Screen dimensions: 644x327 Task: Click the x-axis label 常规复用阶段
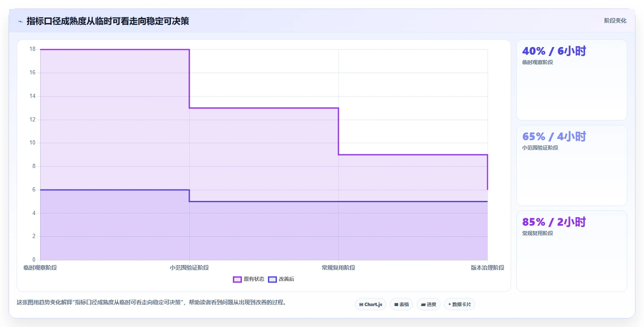pos(338,268)
